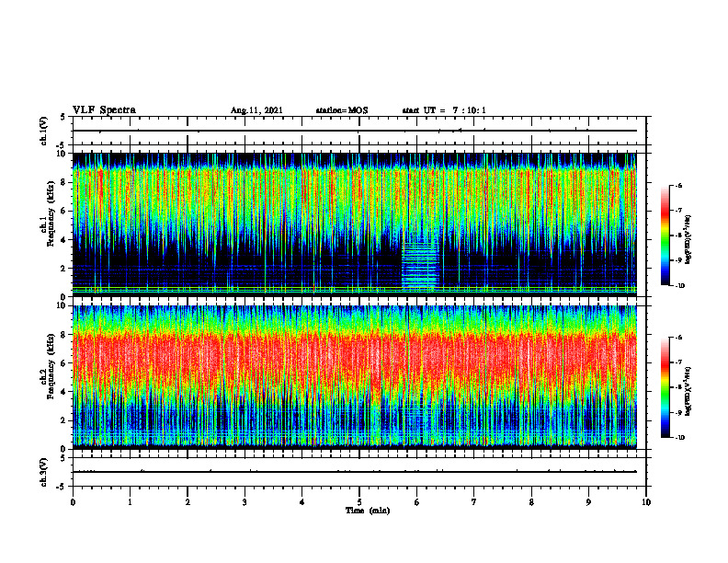The height and width of the screenshot is (563, 728).
Task: Select the "Aug.11, 2021" date label
Action: click(x=256, y=110)
